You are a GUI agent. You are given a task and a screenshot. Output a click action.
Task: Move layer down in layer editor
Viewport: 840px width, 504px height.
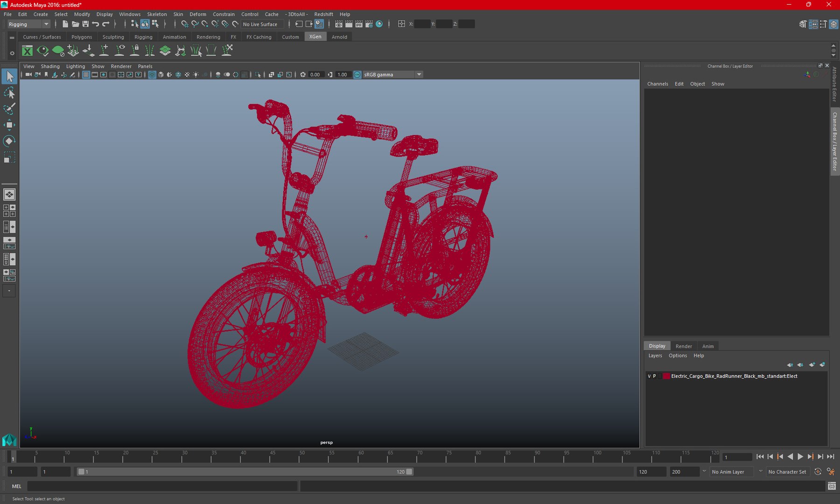point(800,364)
